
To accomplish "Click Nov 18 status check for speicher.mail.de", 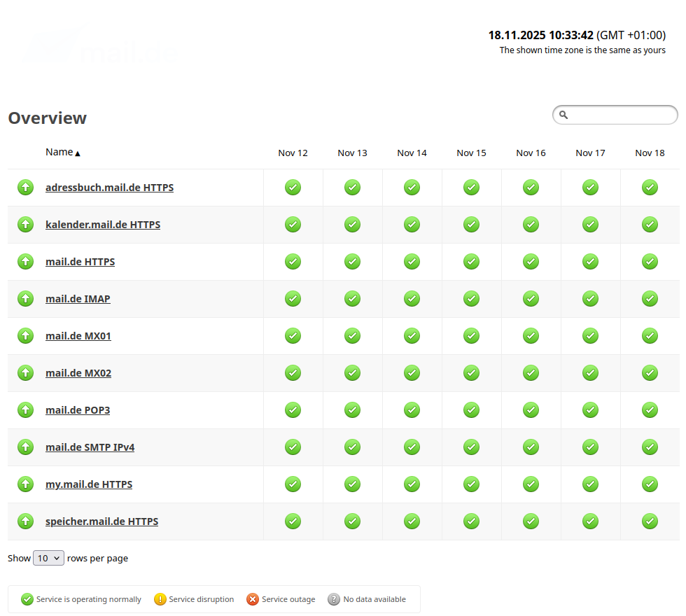I will 650,521.
